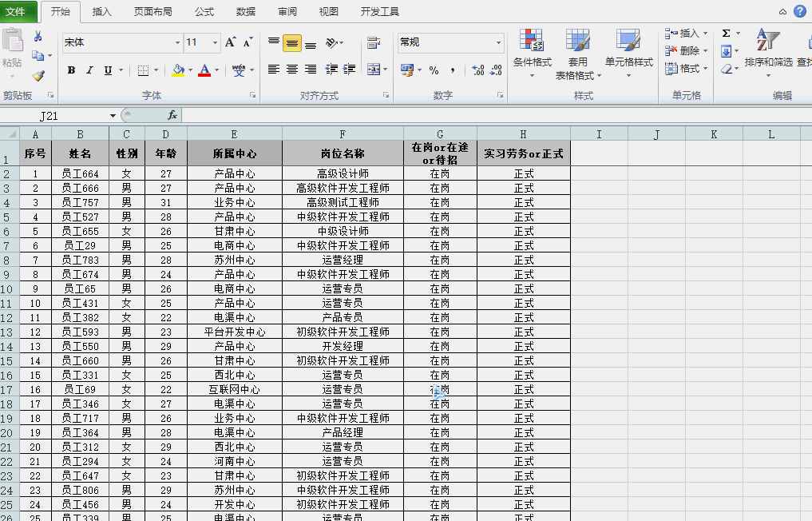
Task: Increase font size with large A icon
Action: pos(231,42)
